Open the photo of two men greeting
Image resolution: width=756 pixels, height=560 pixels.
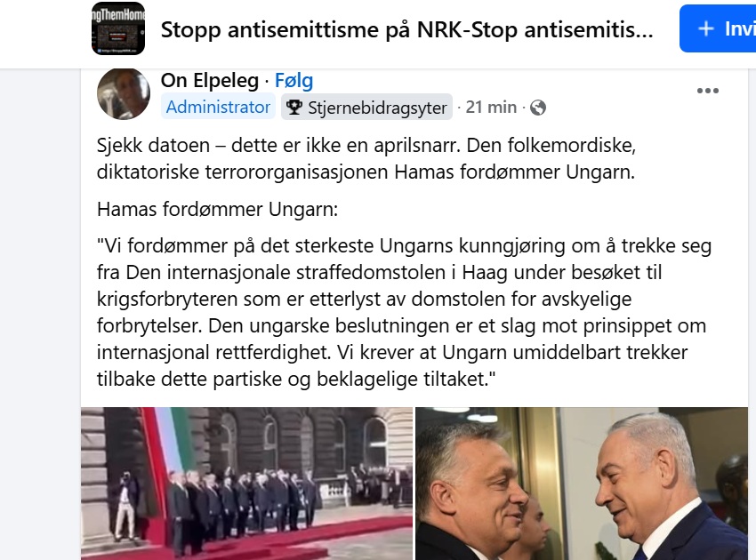582,484
